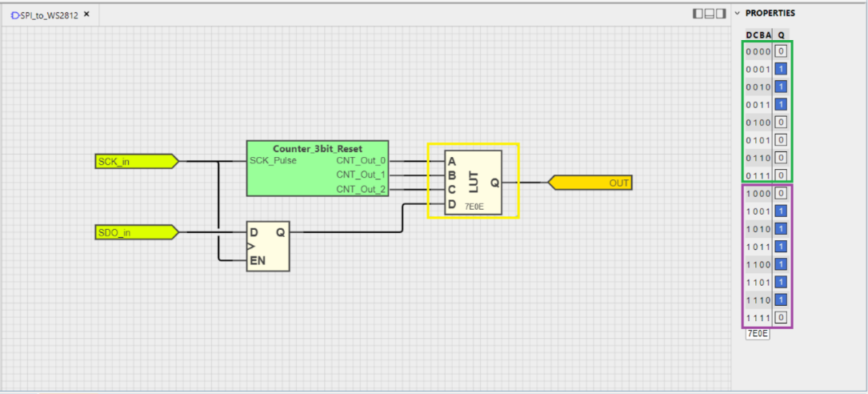Viewport: 868px width, 394px height.
Task: Collapse the PROPERTIES panel
Action: click(738, 13)
